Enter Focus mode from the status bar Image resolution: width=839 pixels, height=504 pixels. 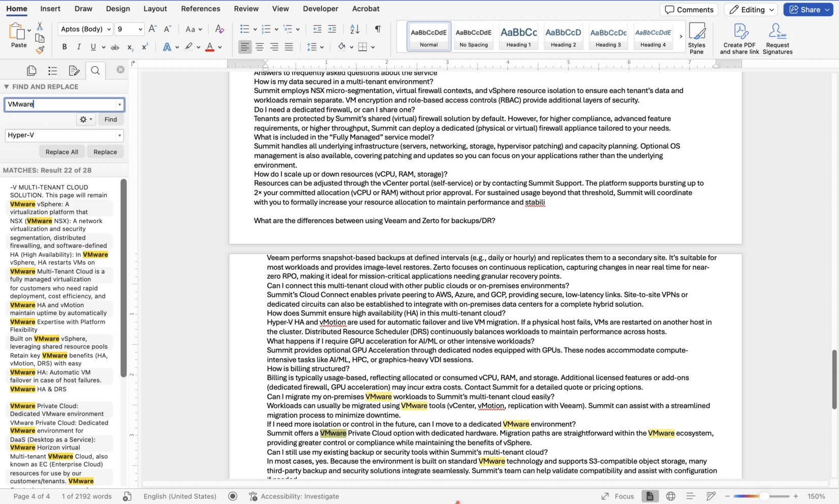click(x=617, y=496)
